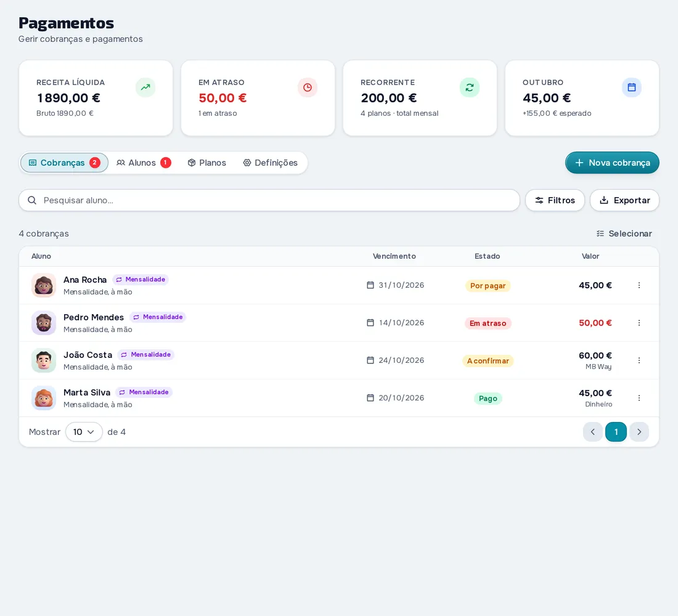Go to the previous page arrow

pyautogui.click(x=593, y=432)
